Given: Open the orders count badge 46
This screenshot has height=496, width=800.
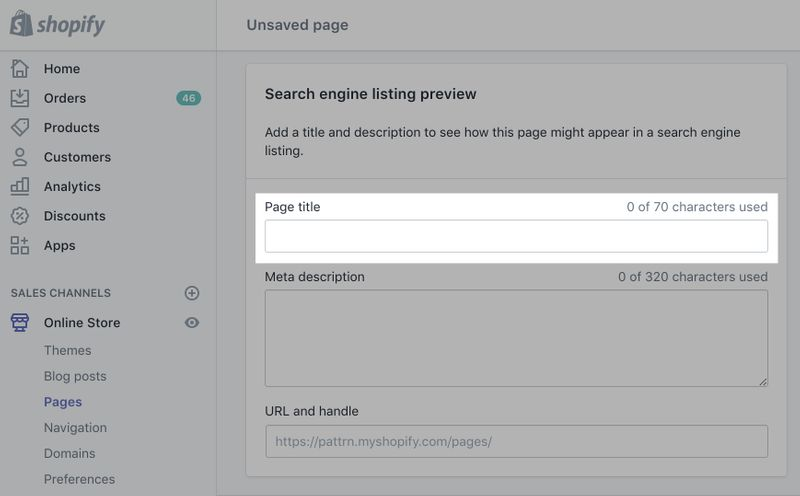Looking at the screenshot, I should 188,98.
